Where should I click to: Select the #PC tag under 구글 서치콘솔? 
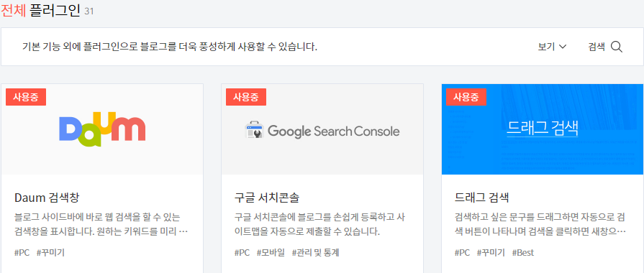click(242, 252)
